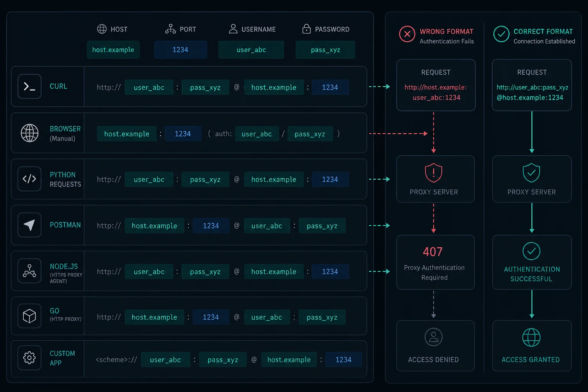Select the Go cube icon

pos(29,316)
